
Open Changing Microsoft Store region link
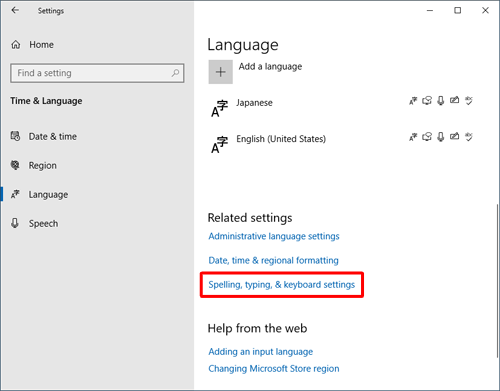pyautogui.click(x=274, y=369)
